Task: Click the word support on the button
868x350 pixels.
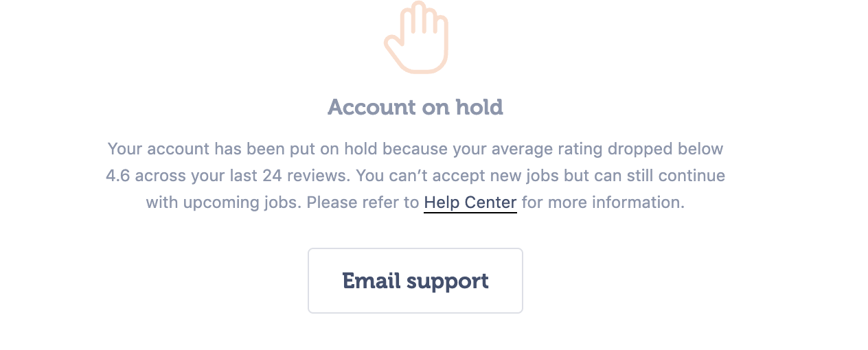Action: click(x=447, y=282)
